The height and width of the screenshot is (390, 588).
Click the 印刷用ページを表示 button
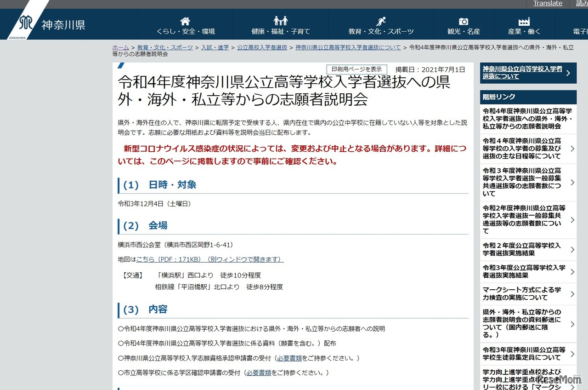(356, 69)
